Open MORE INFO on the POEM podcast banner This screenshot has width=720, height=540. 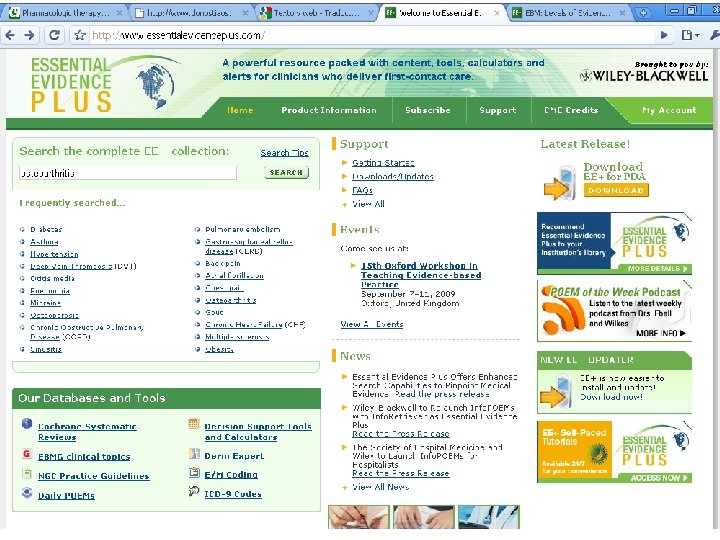(661, 333)
